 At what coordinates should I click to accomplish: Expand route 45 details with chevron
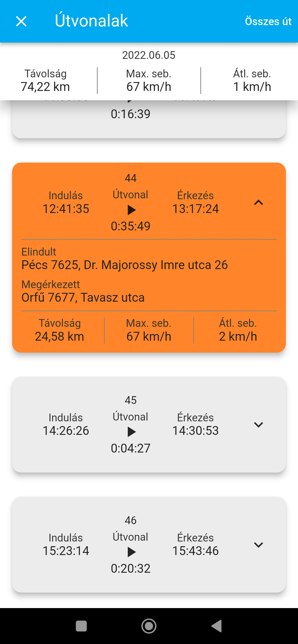tap(258, 425)
